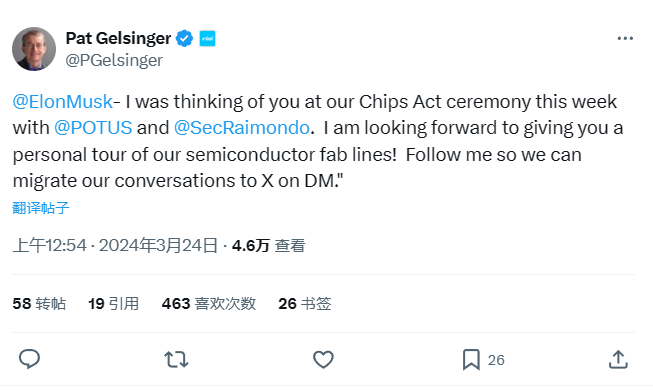653x391 pixels.
Task: Open the @POTUS mention link
Action: point(93,128)
